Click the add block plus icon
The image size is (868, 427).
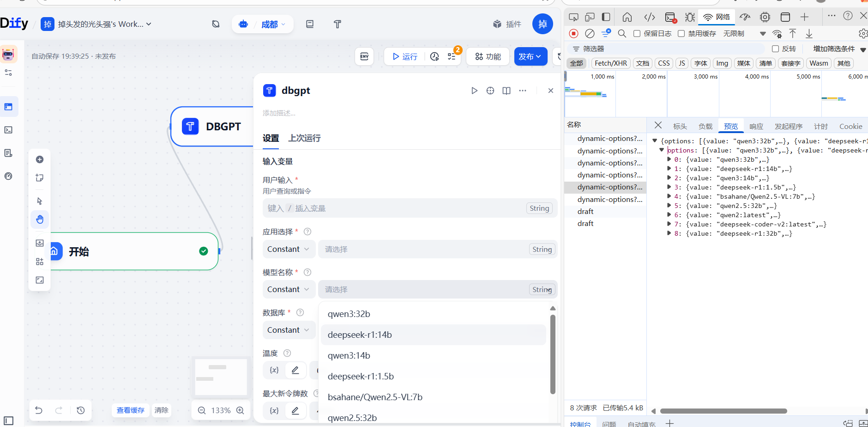point(40,159)
